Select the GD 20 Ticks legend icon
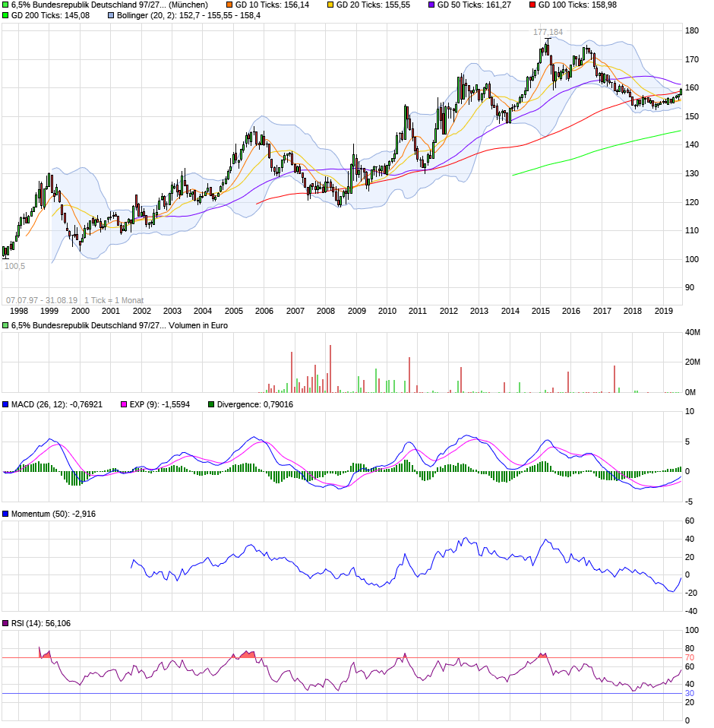714x728 pixels. pyautogui.click(x=330, y=6)
